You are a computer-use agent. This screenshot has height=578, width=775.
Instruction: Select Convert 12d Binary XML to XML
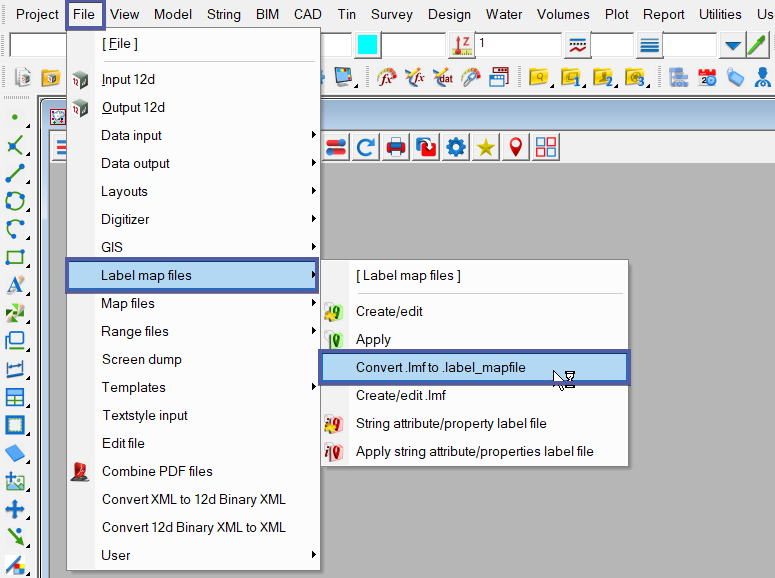point(193,528)
